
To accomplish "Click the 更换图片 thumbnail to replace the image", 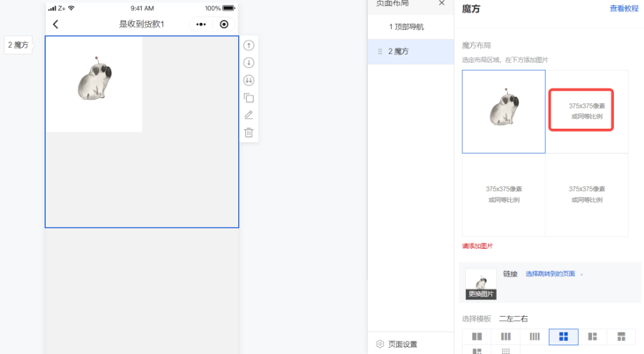I will pos(481,283).
